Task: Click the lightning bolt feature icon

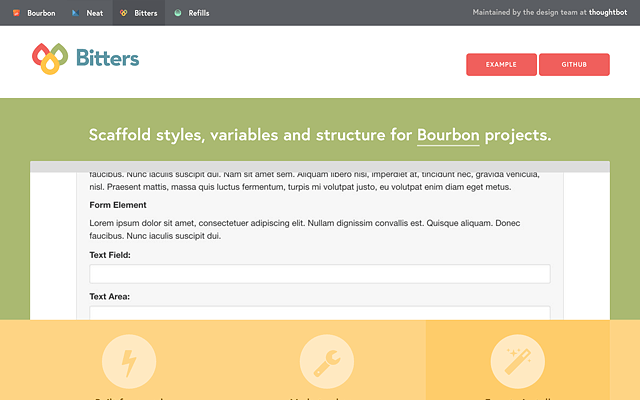Action: 129,362
